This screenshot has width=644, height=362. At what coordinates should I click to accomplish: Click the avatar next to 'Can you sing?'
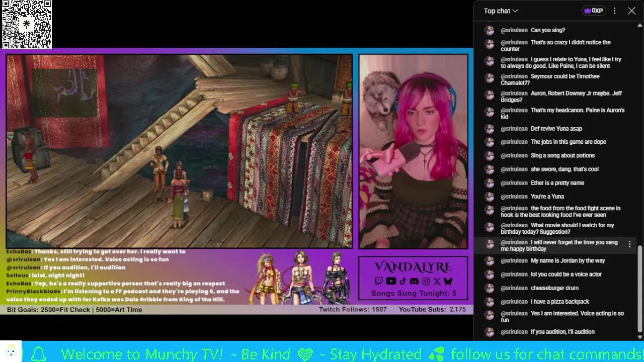coord(489,30)
